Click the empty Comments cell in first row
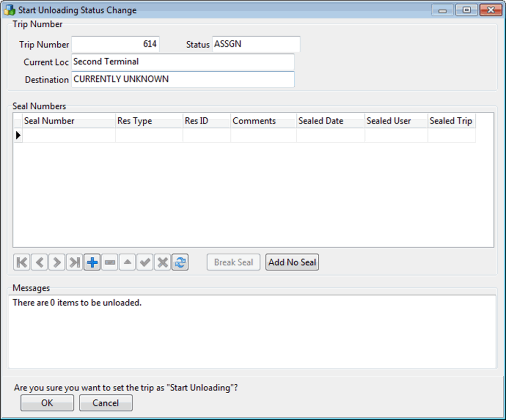This screenshot has width=506, height=420. point(264,135)
